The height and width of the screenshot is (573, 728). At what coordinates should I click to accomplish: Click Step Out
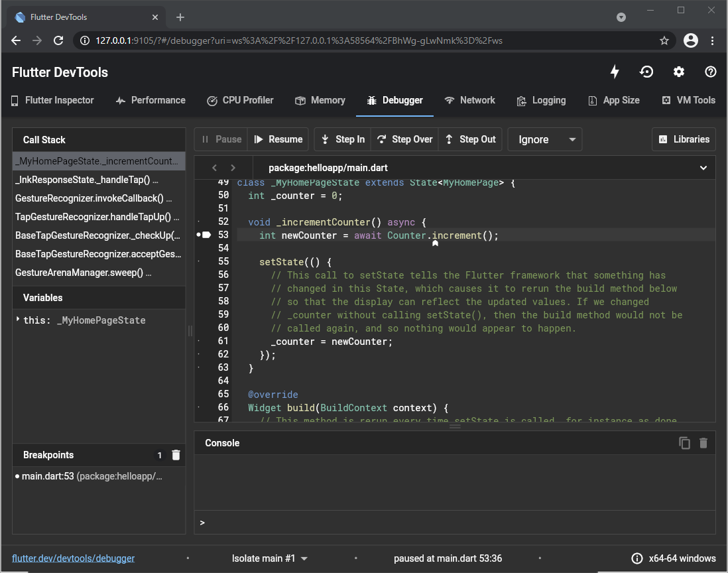click(x=470, y=139)
